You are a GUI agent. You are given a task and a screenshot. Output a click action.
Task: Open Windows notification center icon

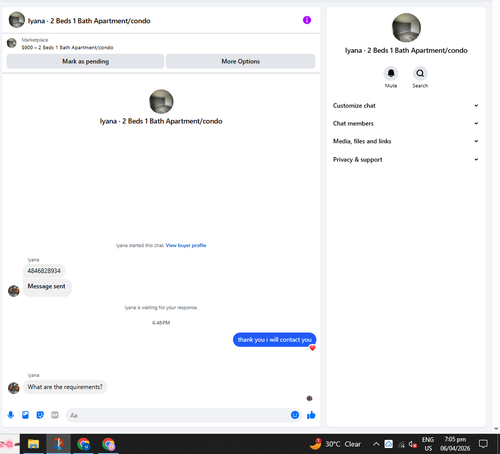coord(483,444)
